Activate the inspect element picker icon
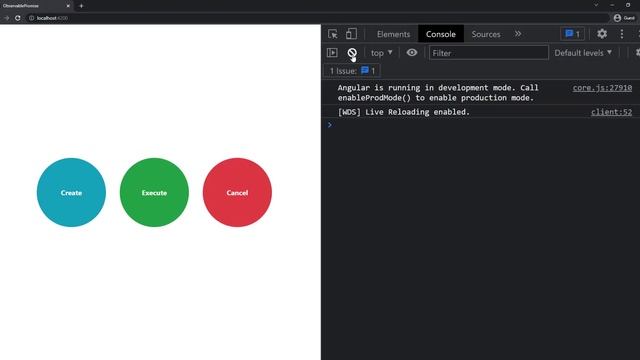640x360 pixels. [x=333, y=34]
